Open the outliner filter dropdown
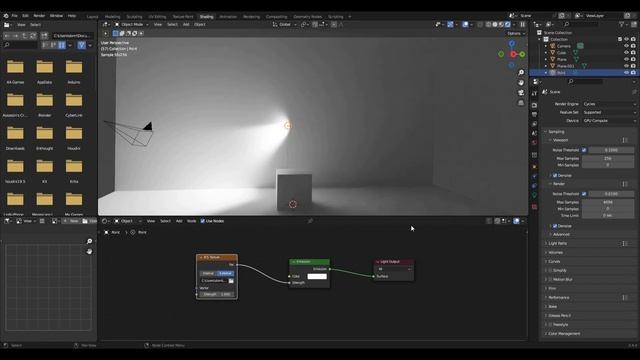This screenshot has width=640, height=360. tap(623, 24)
